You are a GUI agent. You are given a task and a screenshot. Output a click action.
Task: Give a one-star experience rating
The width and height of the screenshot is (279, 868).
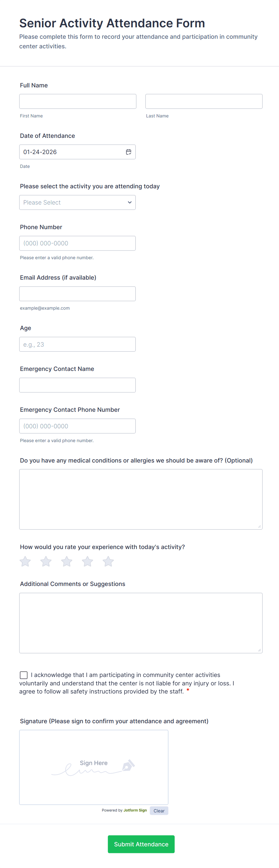tap(25, 561)
